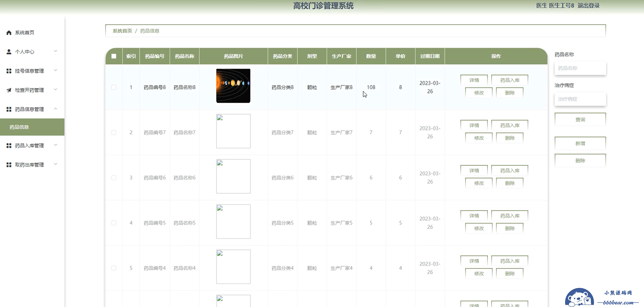
Task: Focus the 药品名称 search input
Action: point(580,68)
